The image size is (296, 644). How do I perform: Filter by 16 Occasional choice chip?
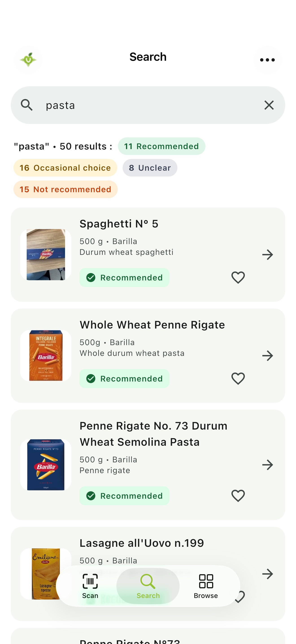pos(65,168)
